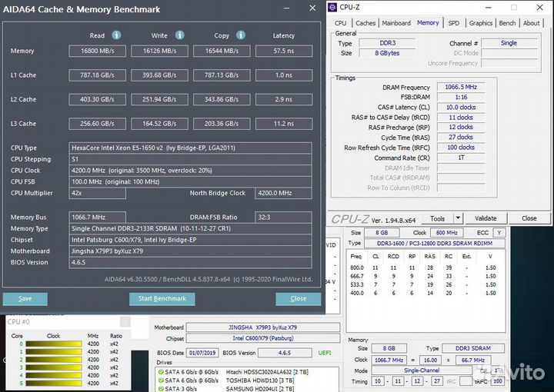
Task: Click the CPU-Z app icon in title bar
Action: click(x=332, y=7)
